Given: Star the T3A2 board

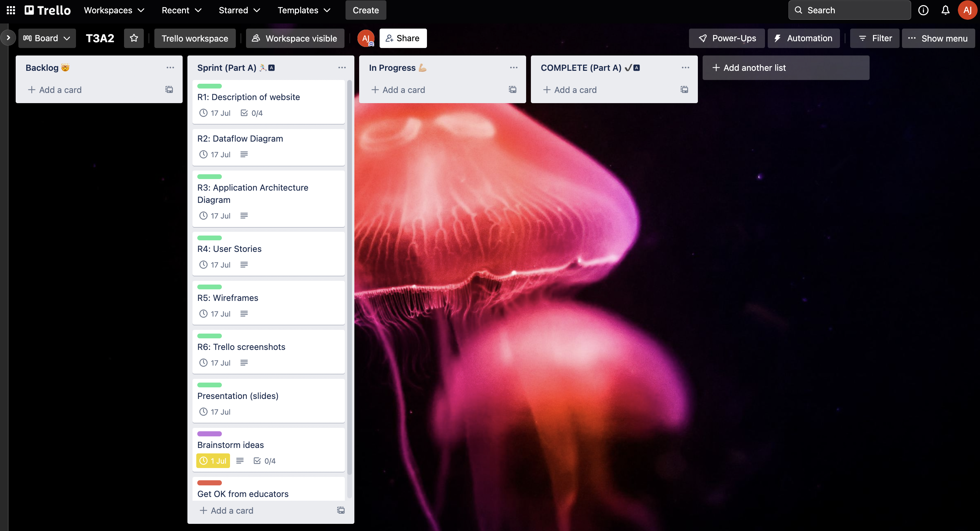Looking at the screenshot, I should click(134, 38).
